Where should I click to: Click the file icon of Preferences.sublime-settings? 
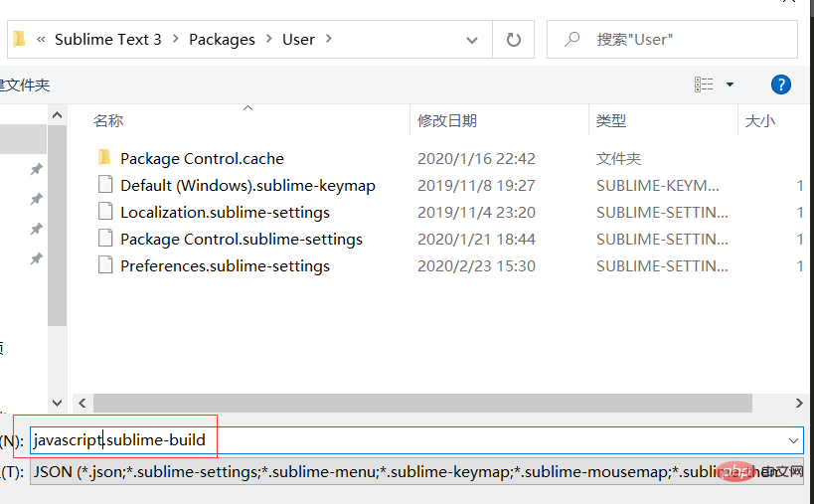[105, 265]
